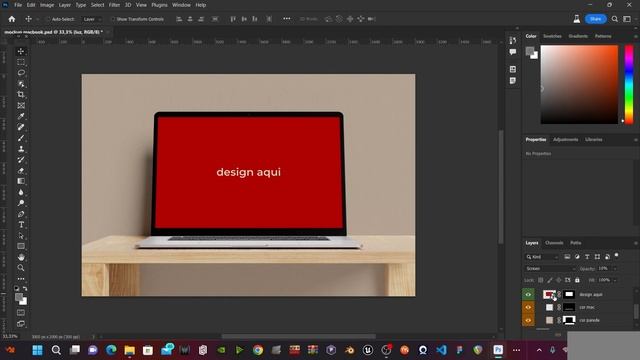Click the Home icon in options bar
Image resolution: width=640 pixels, height=360 pixels.
11,19
